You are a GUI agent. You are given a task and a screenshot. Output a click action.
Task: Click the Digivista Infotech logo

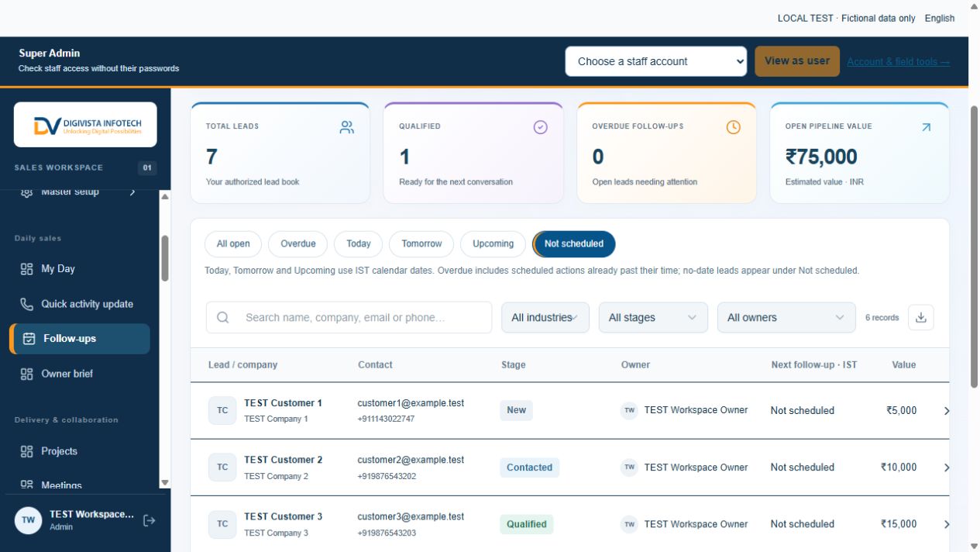coord(85,125)
